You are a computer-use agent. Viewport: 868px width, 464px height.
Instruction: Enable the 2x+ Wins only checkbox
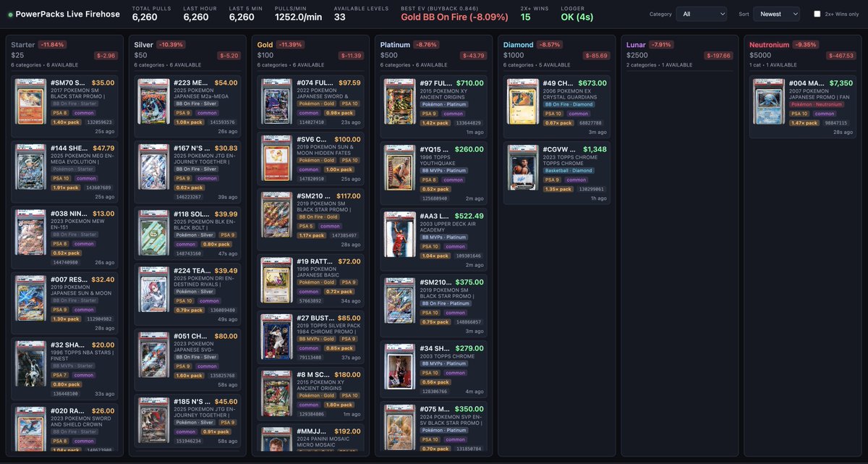tap(817, 14)
